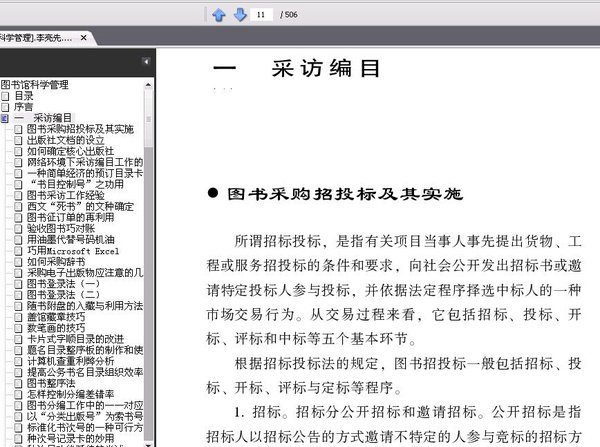
Task: Click the page icon beside 提高公务书名目录组织效率
Action: [18, 373]
